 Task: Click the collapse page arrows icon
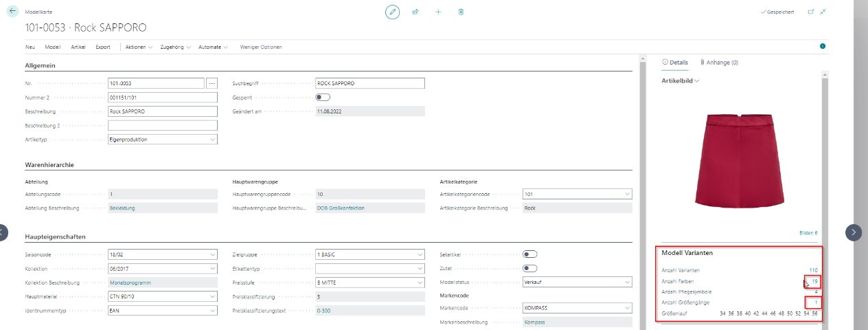pyautogui.click(x=823, y=12)
